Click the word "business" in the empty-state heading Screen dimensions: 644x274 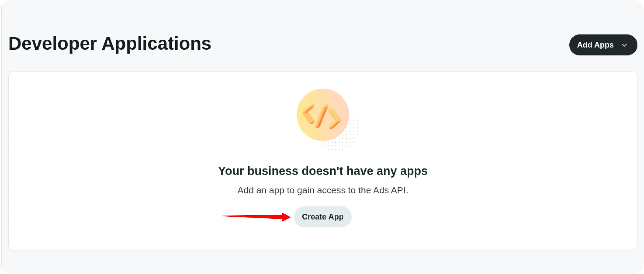tap(272, 171)
